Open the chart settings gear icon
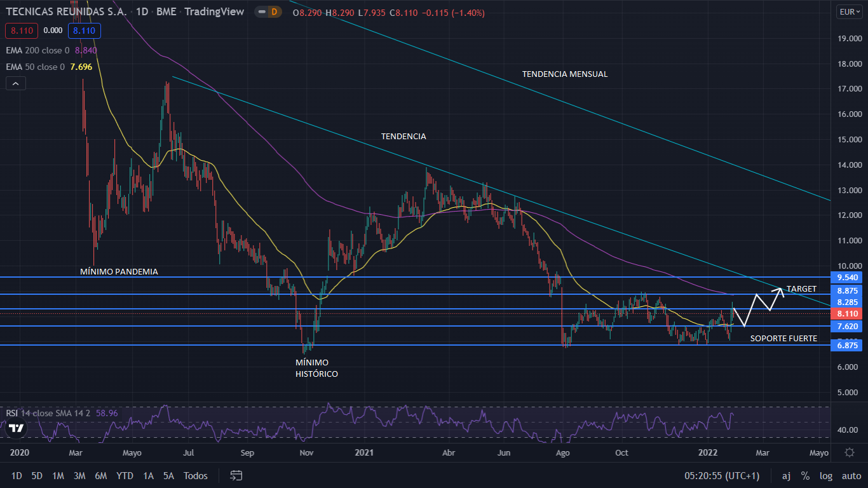This screenshot has height=488, width=868. point(849,452)
